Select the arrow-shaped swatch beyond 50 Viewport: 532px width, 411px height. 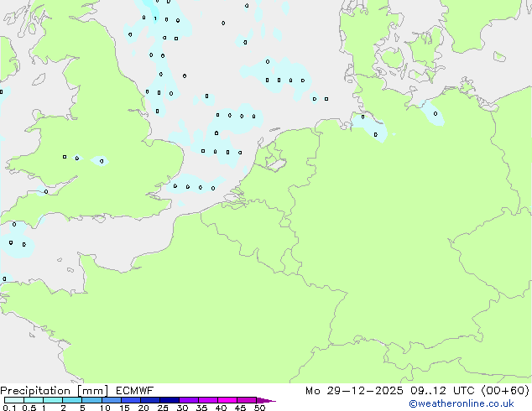[266, 400]
